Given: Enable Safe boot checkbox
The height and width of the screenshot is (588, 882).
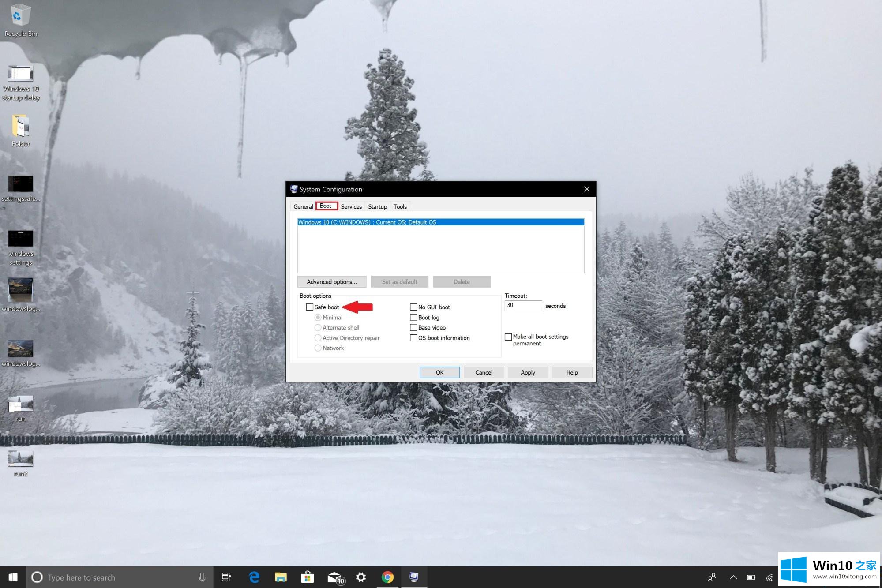Looking at the screenshot, I should point(311,307).
